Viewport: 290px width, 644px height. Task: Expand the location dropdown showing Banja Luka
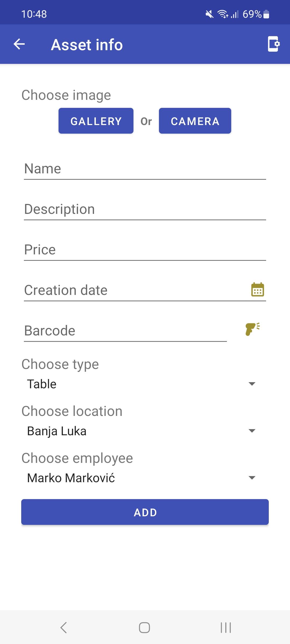tap(141, 431)
